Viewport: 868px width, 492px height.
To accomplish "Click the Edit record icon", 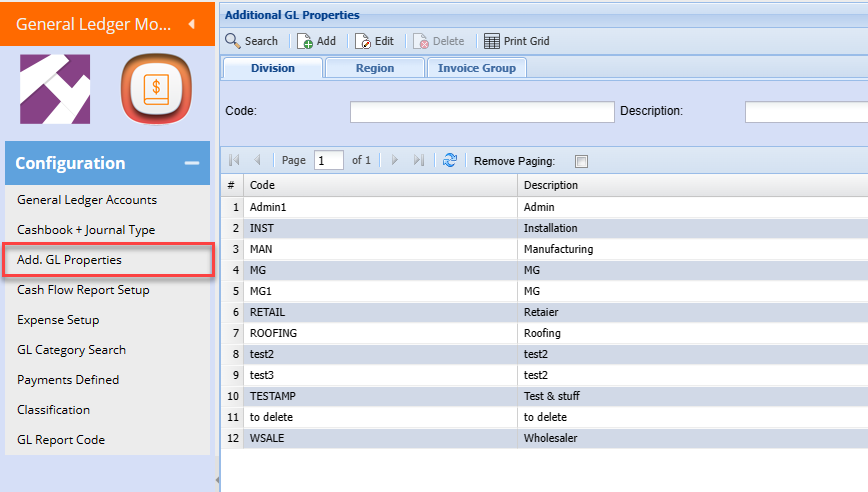I will [x=363, y=41].
